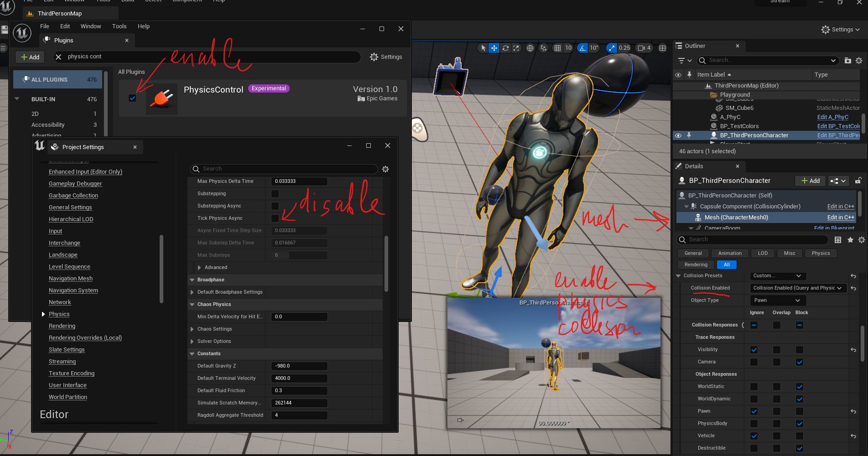Enable the Substepping checkbox
Image resolution: width=868 pixels, height=456 pixels.
(x=275, y=193)
